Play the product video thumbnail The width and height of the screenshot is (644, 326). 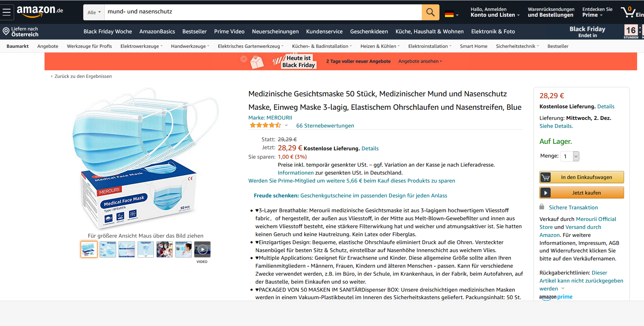(202, 249)
